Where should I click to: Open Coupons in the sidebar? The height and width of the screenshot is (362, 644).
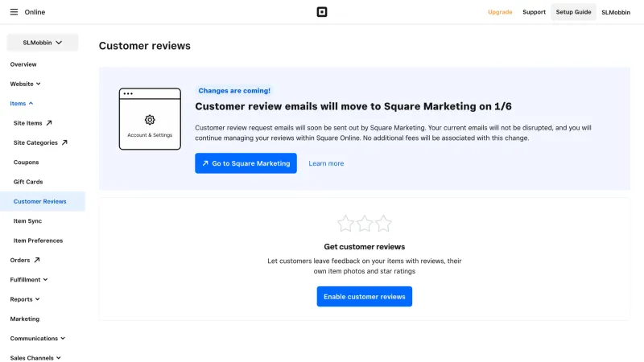point(26,162)
